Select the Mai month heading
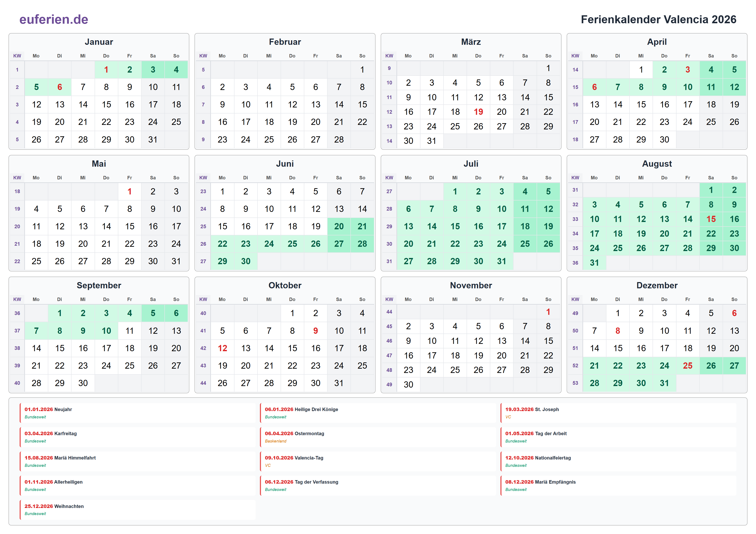This screenshot has height=534, width=756. pos(99,163)
